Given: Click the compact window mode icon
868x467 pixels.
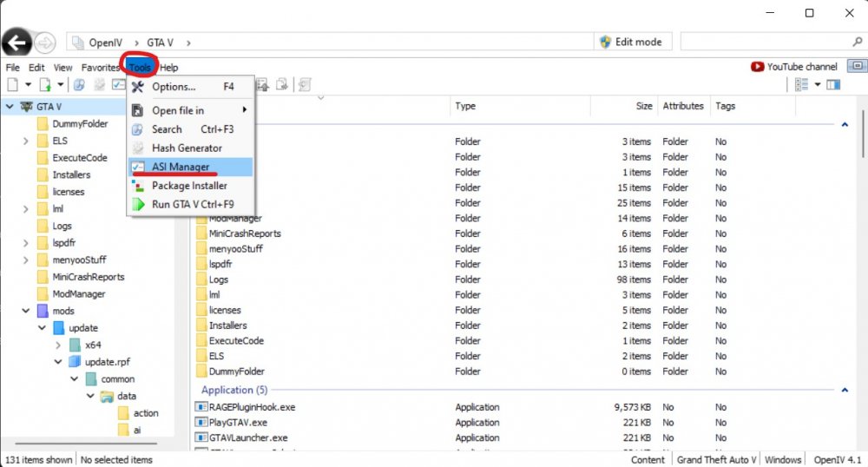Looking at the screenshot, I should coord(857,66).
